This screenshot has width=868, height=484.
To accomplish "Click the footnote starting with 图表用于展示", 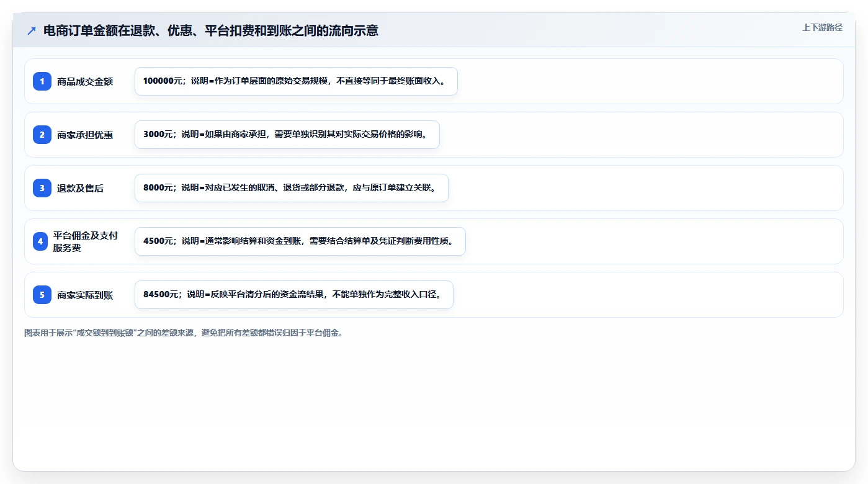I will 184,333.
